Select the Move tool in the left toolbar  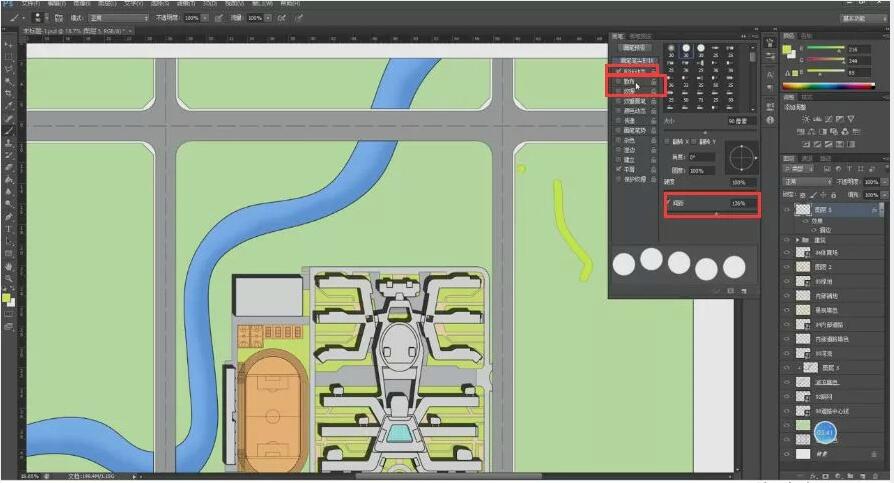(x=9, y=43)
